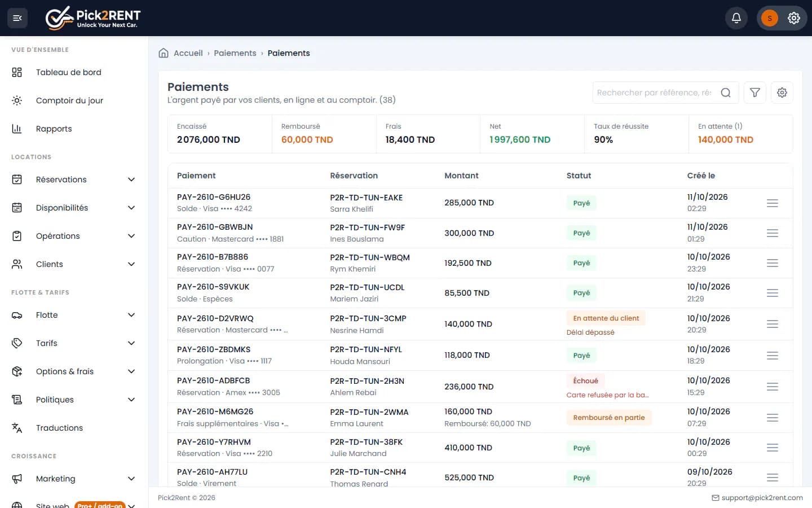Click Paiements breadcrumb link
The image size is (812, 508).
click(235, 53)
